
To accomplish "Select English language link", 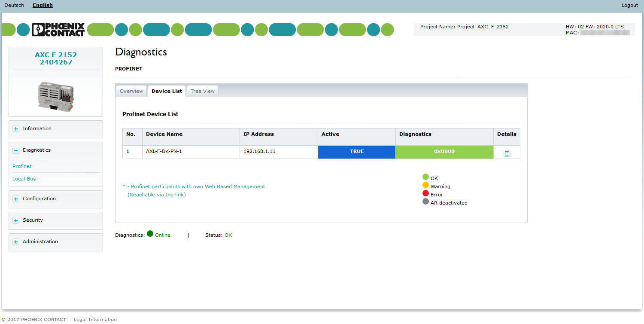I will [43, 5].
